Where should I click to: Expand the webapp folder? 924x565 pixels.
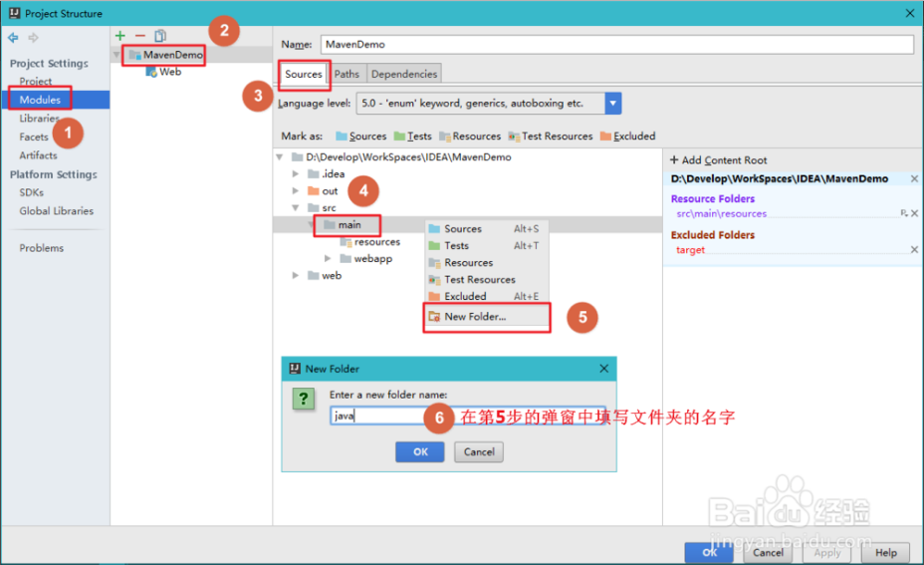(x=328, y=259)
